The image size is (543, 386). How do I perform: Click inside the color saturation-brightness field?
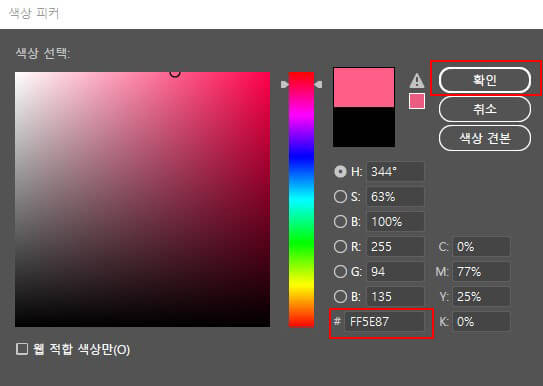[142, 199]
